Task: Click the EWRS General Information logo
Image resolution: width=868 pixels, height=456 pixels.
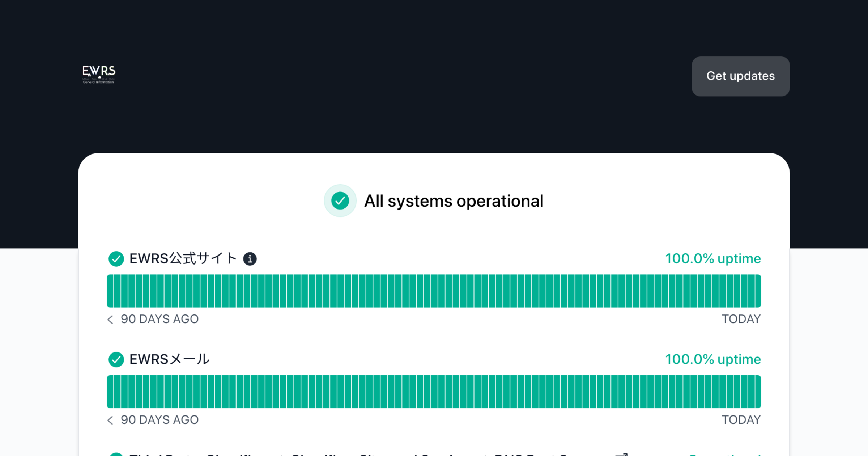Action: tap(99, 75)
